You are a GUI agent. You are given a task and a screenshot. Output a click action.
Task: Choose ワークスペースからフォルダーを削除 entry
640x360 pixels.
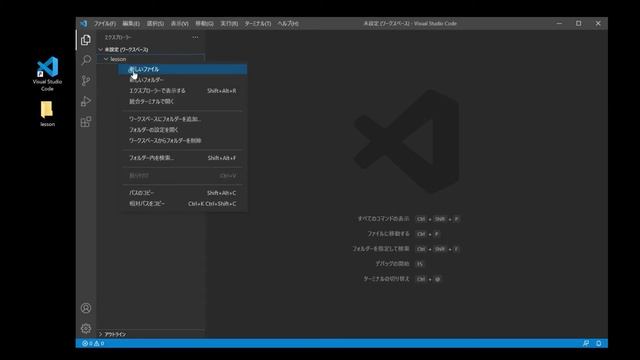(183, 140)
